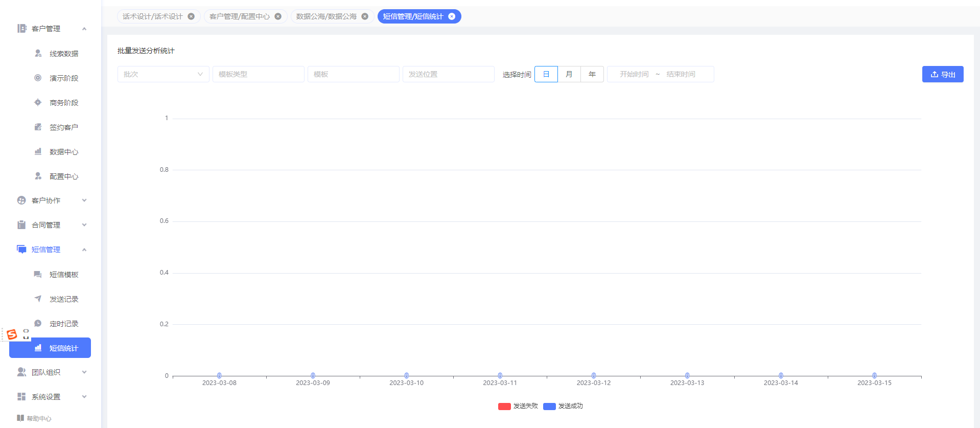Select the 月 time granularity option

point(569,74)
